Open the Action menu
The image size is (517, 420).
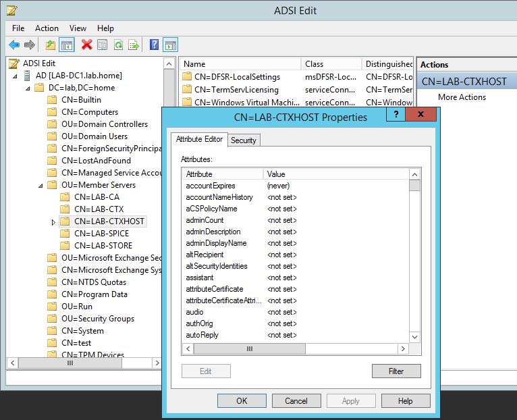coord(47,28)
